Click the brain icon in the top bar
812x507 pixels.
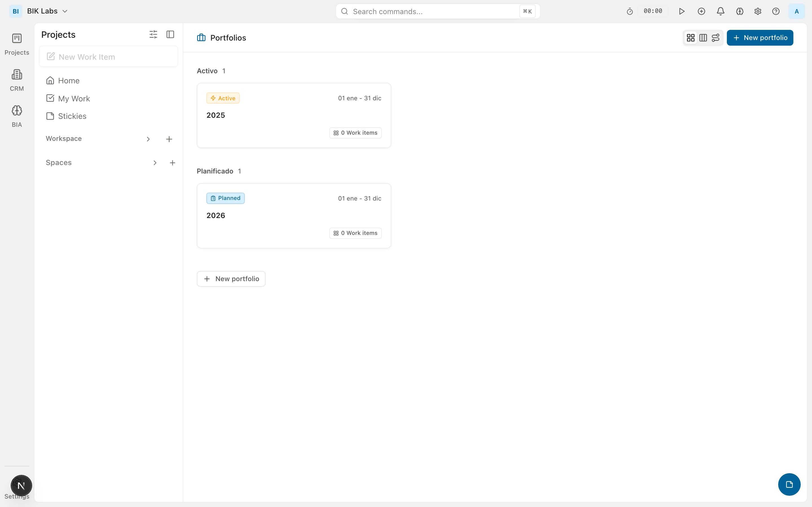(x=740, y=11)
